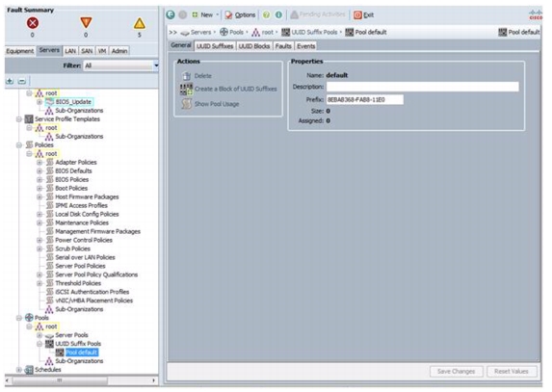The height and width of the screenshot is (392, 552).
Task: Expand the Host Firmware Packages node
Action: (39, 196)
